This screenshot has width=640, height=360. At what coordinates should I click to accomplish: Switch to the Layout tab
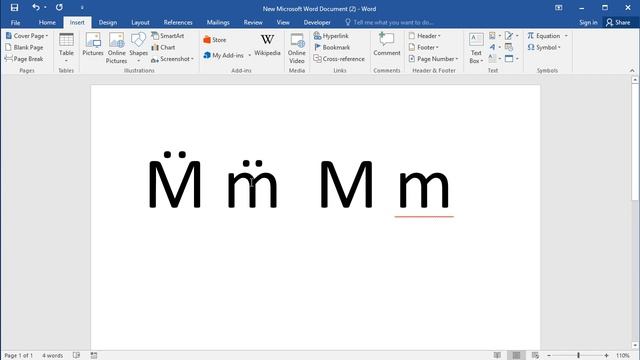tap(140, 22)
